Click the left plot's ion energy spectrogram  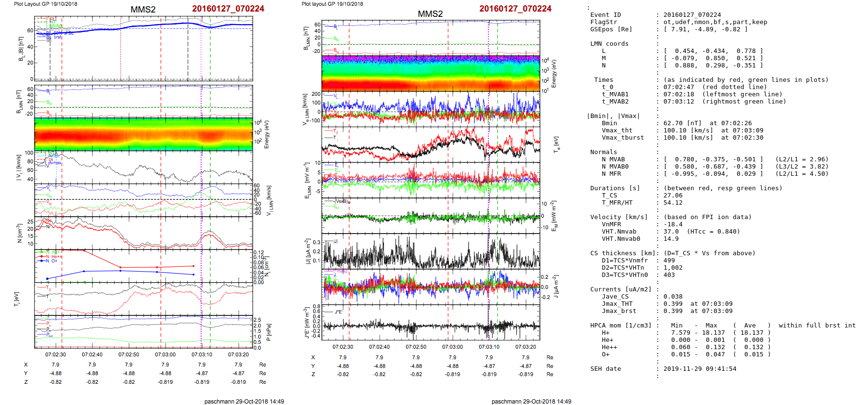point(143,134)
